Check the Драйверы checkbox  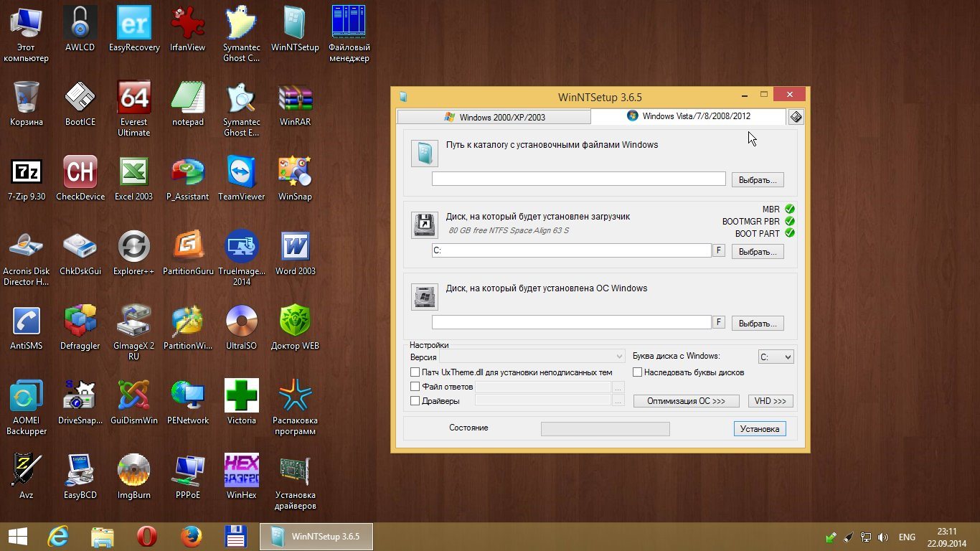(x=415, y=401)
